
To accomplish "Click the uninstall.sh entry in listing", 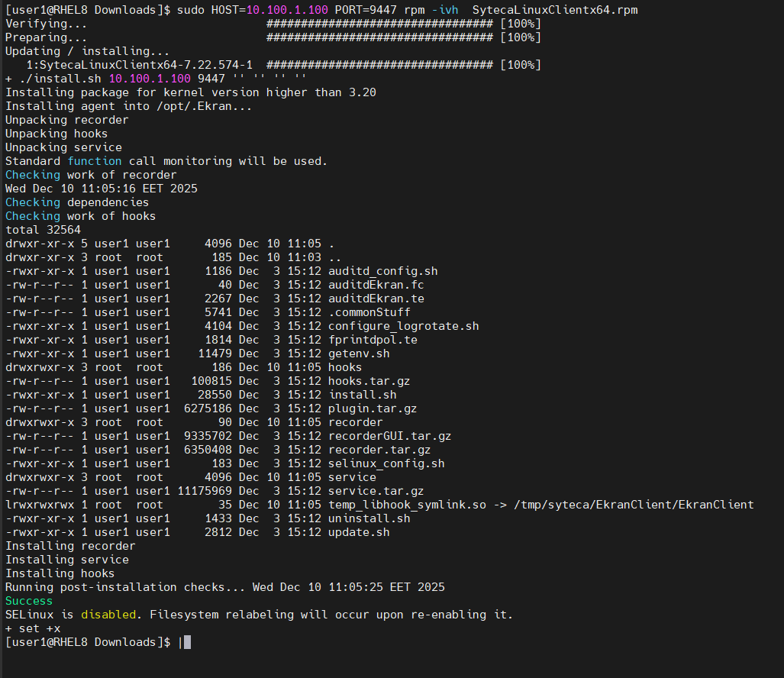I will point(369,518).
